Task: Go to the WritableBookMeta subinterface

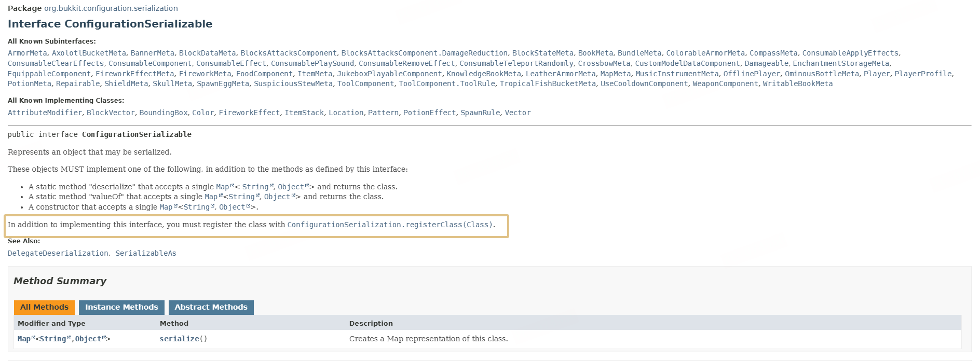Action: tap(797, 84)
